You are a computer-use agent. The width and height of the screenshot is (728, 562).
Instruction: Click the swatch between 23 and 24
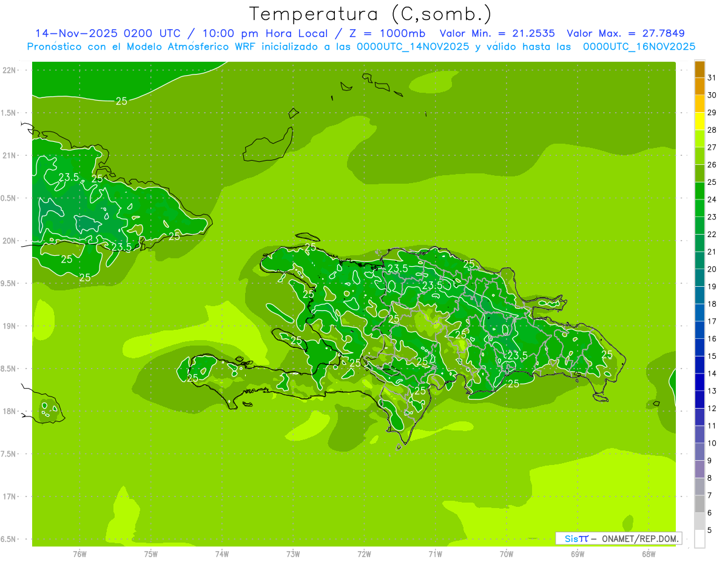(699, 208)
